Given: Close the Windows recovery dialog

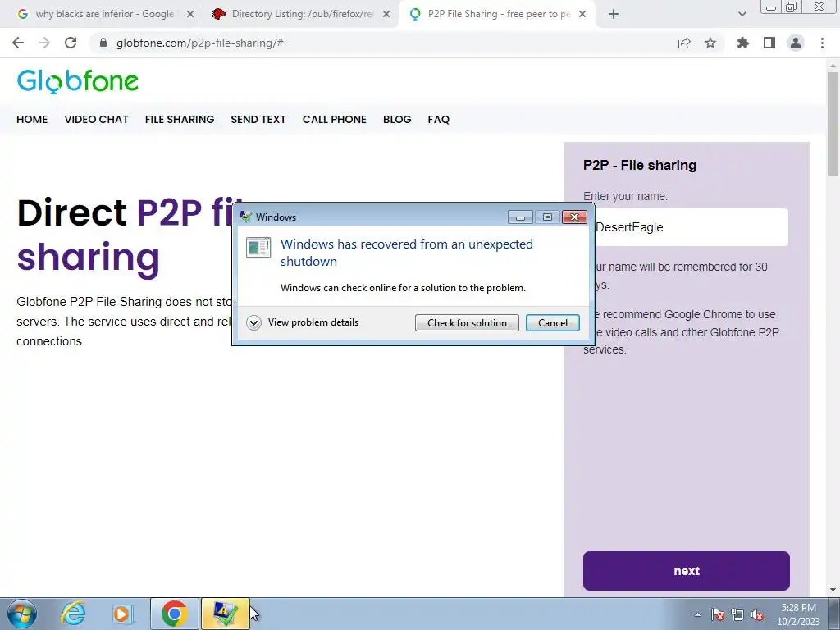Looking at the screenshot, I should pyautogui.click(x=574, y=217).
